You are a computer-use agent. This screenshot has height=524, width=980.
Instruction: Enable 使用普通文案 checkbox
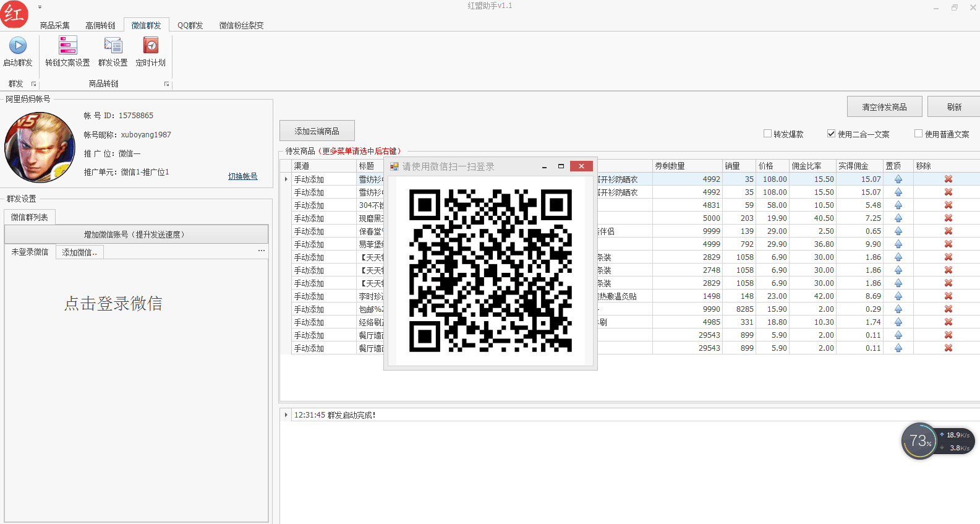918,134
